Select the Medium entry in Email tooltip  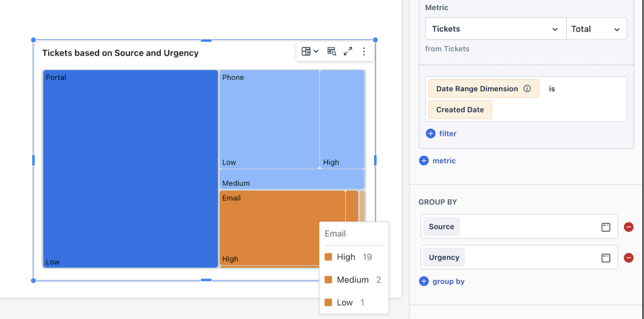tap(353, 280)
